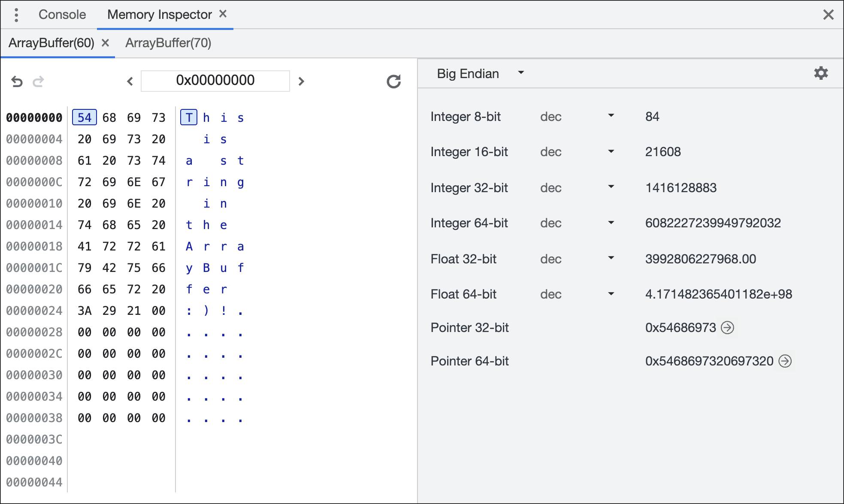The height and width of the screenshot is (504, 844).
Task: Click the refresh/reload memory icon
Action: [393, 80]
